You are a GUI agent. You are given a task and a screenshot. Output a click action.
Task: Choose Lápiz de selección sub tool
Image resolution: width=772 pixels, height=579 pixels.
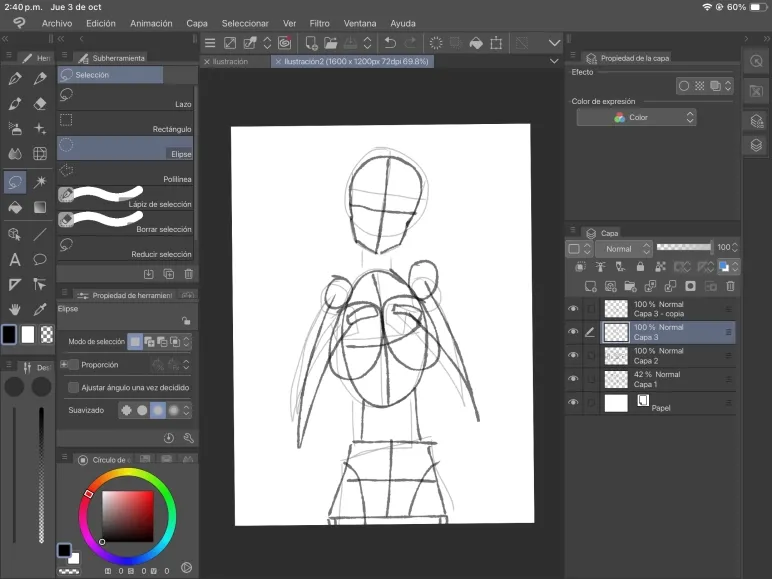[125, 198]
